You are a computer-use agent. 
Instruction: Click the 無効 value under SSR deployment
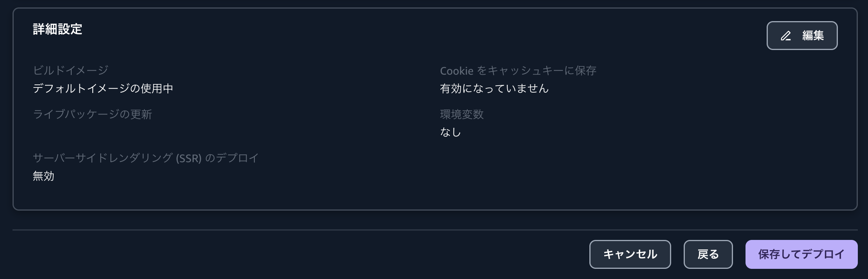point(43,176)
